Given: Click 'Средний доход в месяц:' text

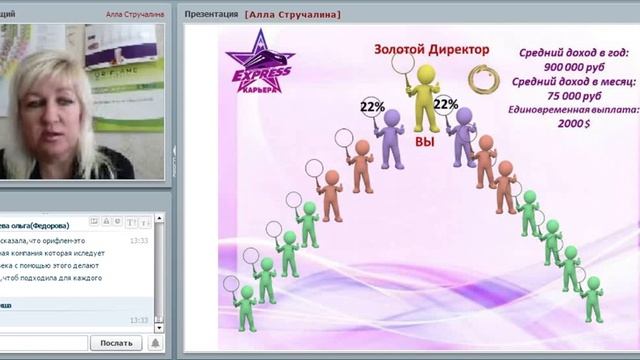Looking at the screenshot, I should 573,82.
